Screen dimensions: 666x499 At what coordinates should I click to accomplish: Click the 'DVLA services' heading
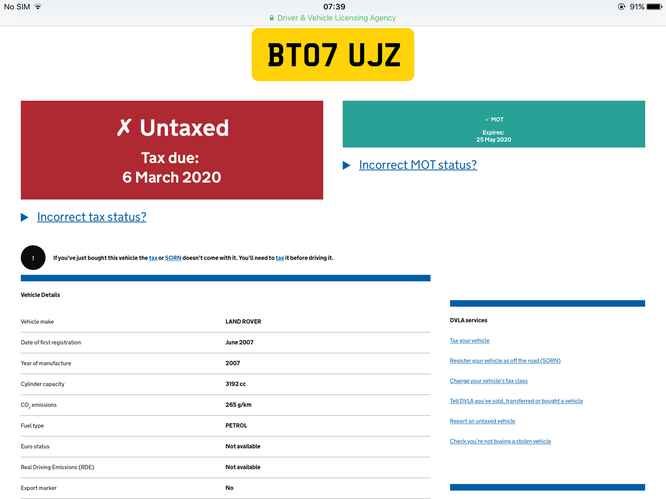(468, 320)
